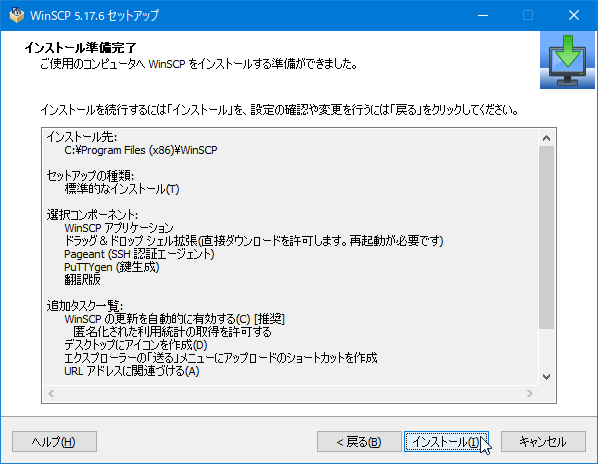This screenshot has width=598, height=464.
Task: Click the WinSCP setup icon in title bar
Action: pyautogui.click(x=17, y=15)
